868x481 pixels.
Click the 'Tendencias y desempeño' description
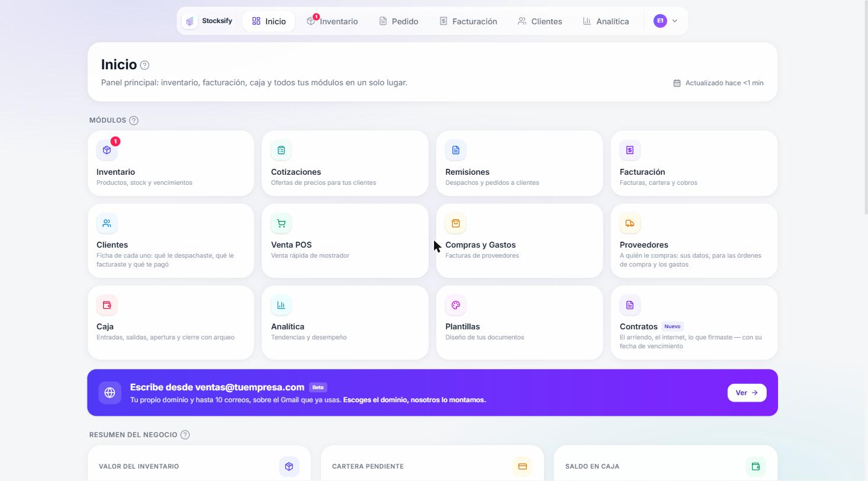(x=308, y=337)
